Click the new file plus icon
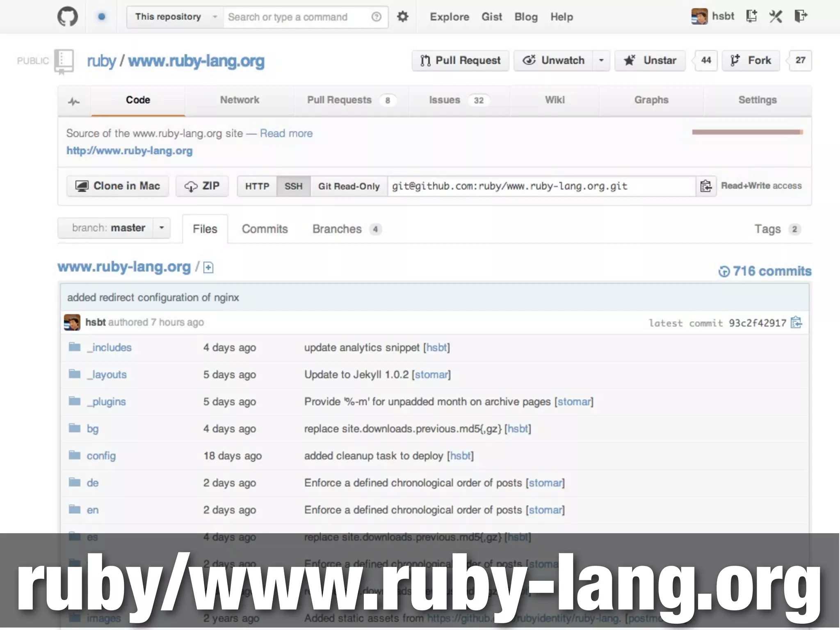The height and width of the screenshot is (630, 840). pyautogui.click(x=208, y=268)
